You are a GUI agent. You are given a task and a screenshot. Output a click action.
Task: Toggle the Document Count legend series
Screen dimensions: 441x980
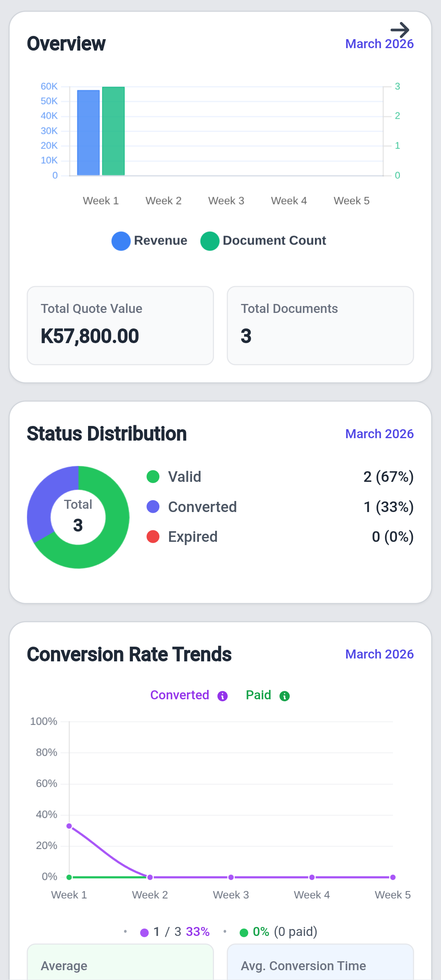263,241
